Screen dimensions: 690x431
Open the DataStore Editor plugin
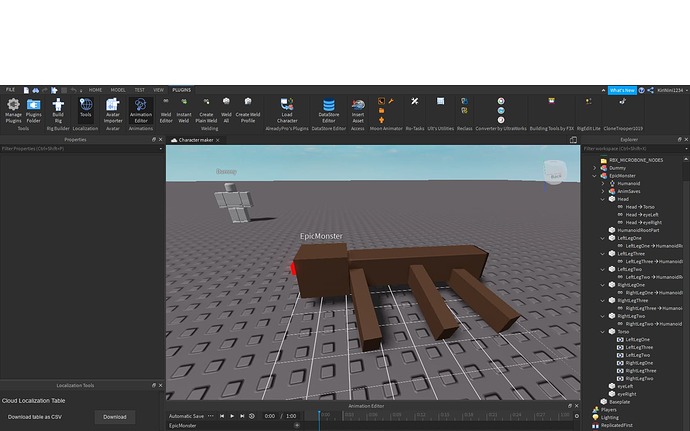329,110
